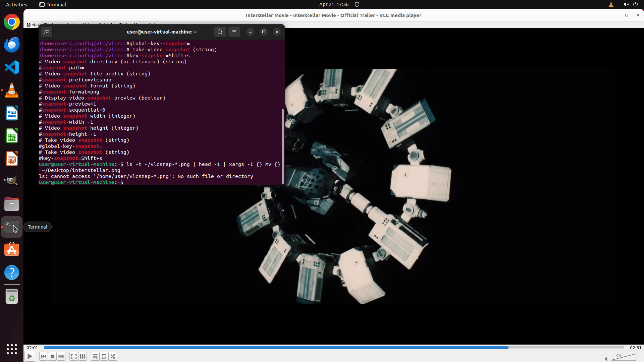
Task: Click the terminal window scrollbar
Action: point(283,146)
